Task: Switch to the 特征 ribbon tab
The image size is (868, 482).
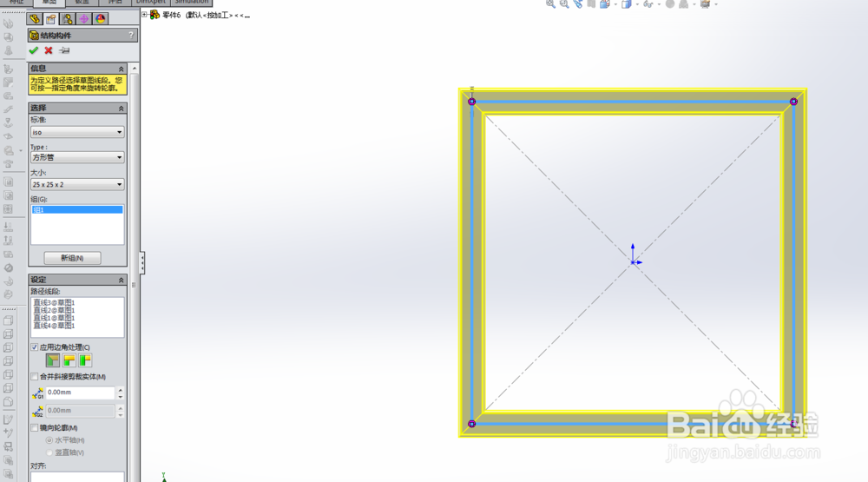Action: pyautogui.click(x=16, y=3)
